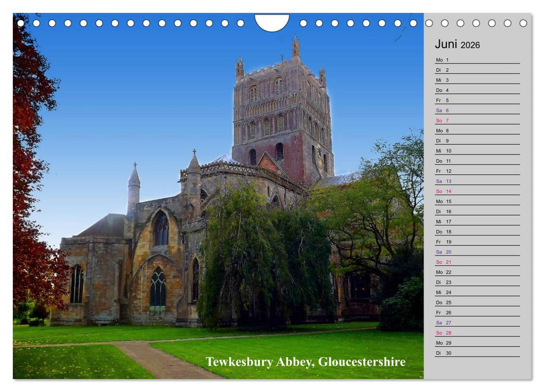Click the Juni 2026 month heading
This screenshot has width=544, height=392.
457,44
